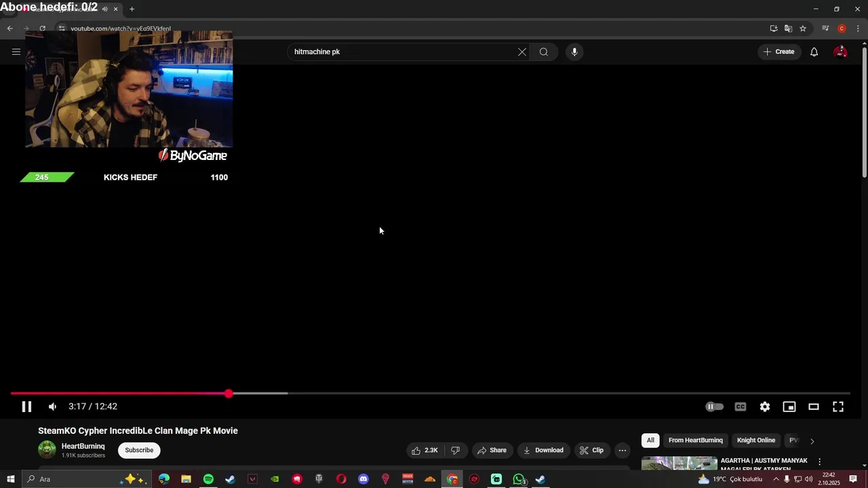Install app icon in the address bar
Image resolution: width=868 pixels, height=488 pixels.
point(774,28)
